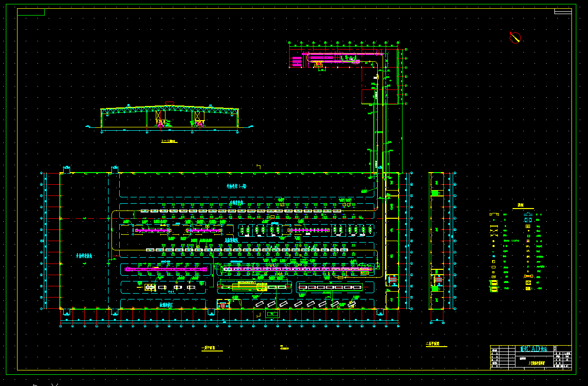Click the 1-1 section view caption
Screen dimensions: 588x386
[x=169, y=141]
